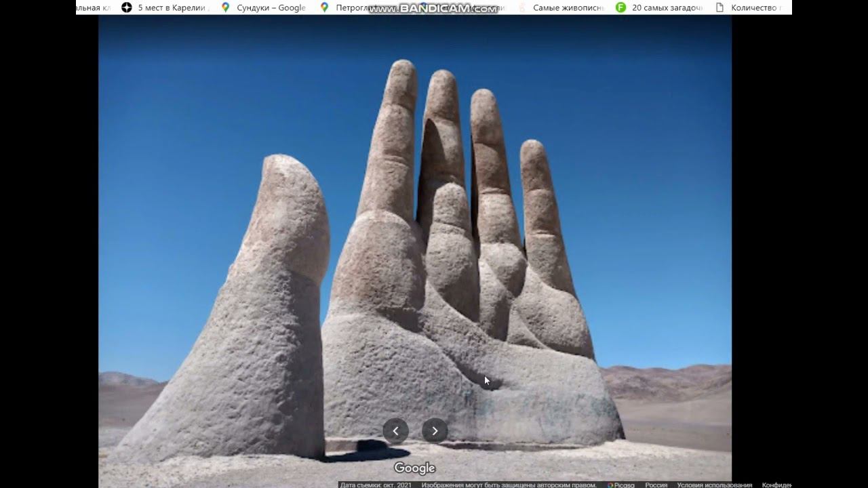868x488 pixels.
Task: Click the maps pin icon of 'Сундуки' bookmark
Action: tap(225, 7)
